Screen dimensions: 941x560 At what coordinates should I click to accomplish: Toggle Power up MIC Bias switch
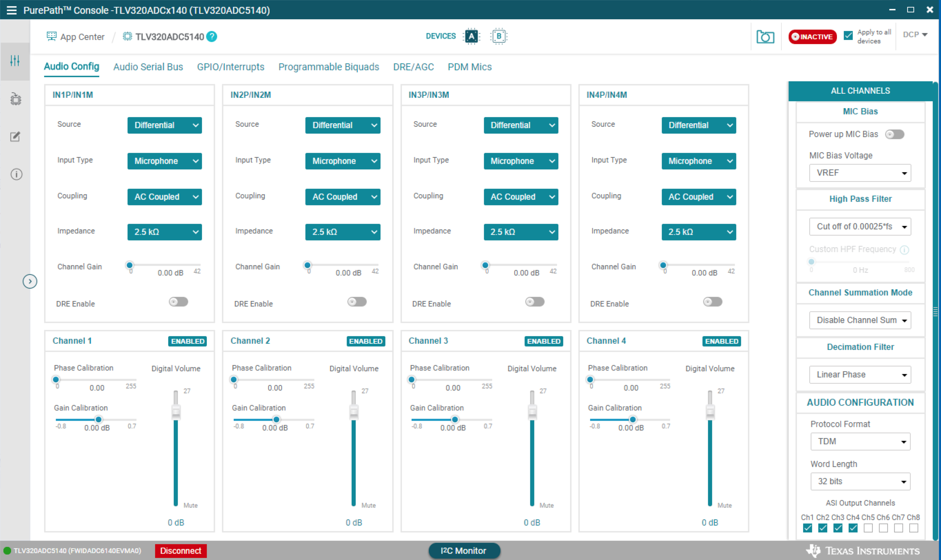[894, 134]
